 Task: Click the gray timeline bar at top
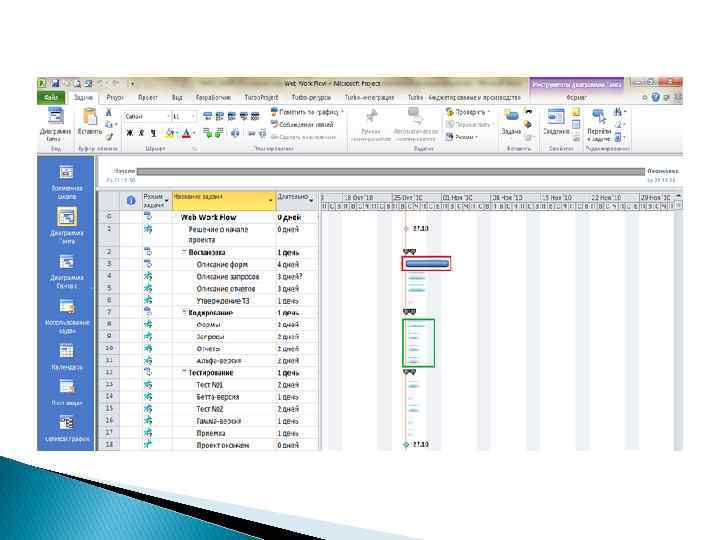pos(390,171)
